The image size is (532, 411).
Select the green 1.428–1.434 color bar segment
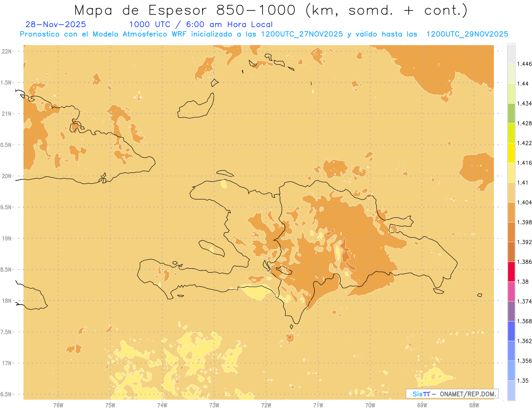pos(511,113)
